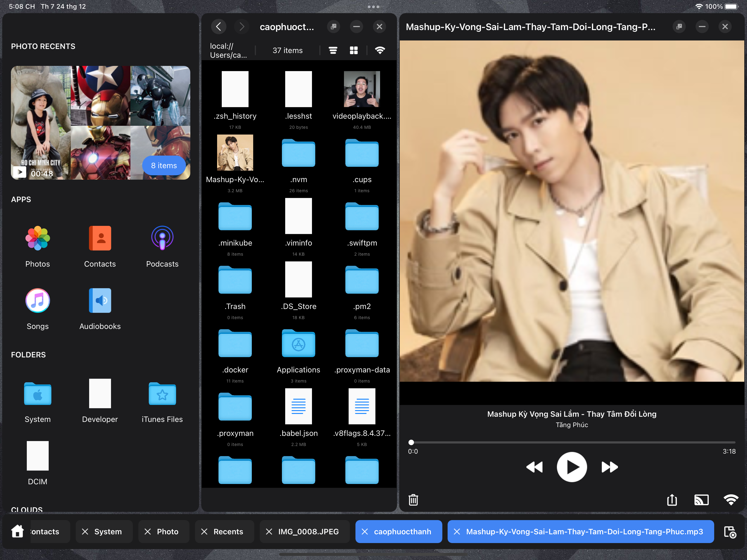Open the .cups folder

click(362, 153)
